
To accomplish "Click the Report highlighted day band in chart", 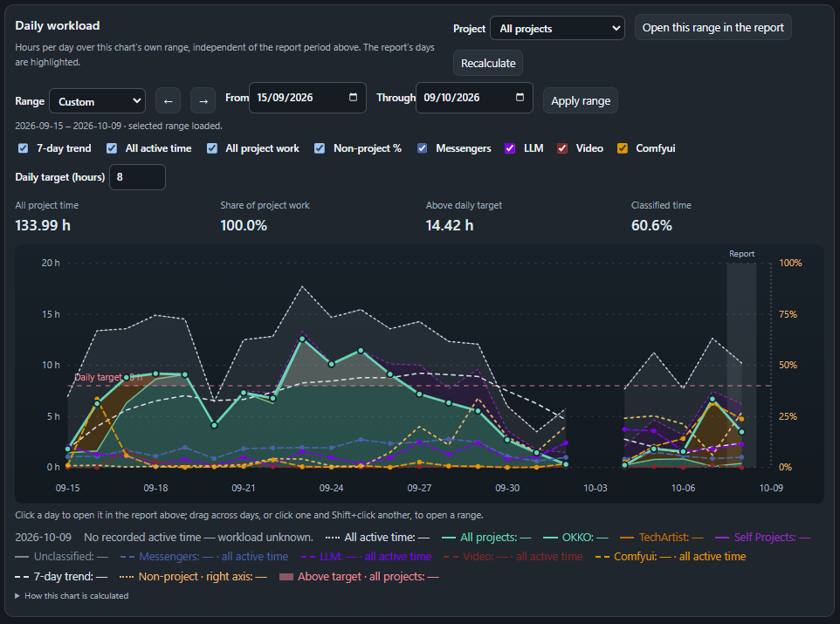I will (741, 364).
